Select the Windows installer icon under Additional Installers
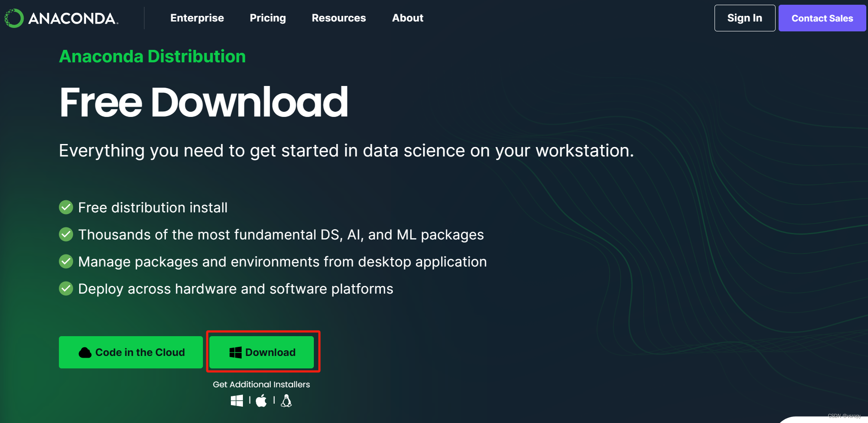 pos(237,401)
